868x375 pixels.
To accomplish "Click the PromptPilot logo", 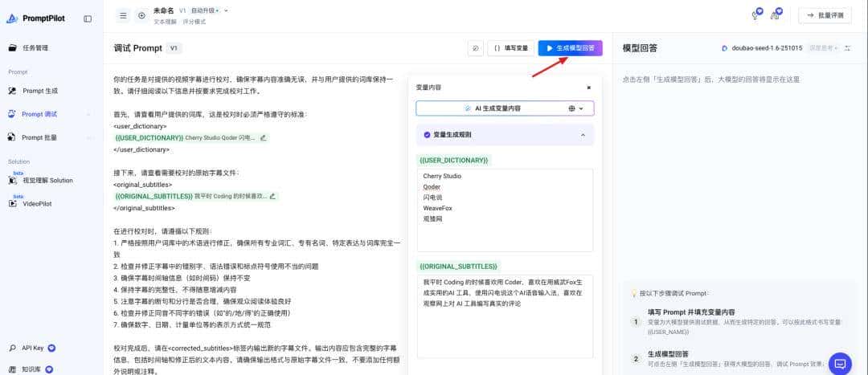I will click(x=36, y=18).
